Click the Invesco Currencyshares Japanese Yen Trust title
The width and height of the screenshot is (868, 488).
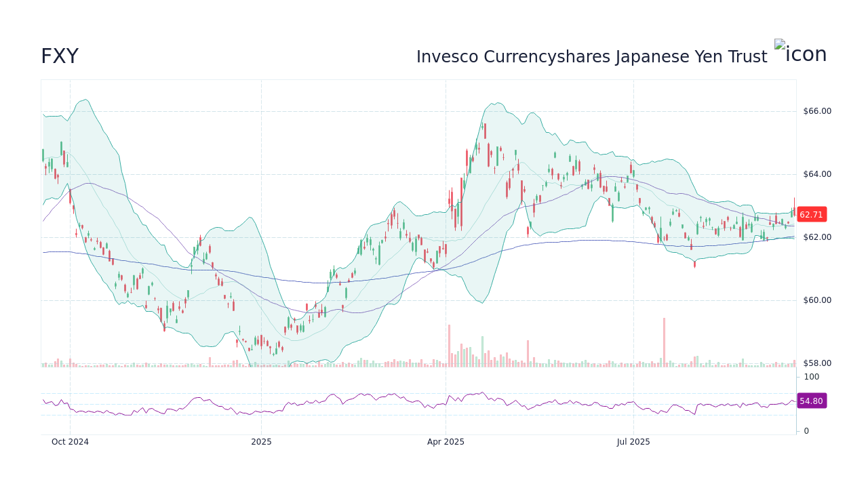coord(591,57)
